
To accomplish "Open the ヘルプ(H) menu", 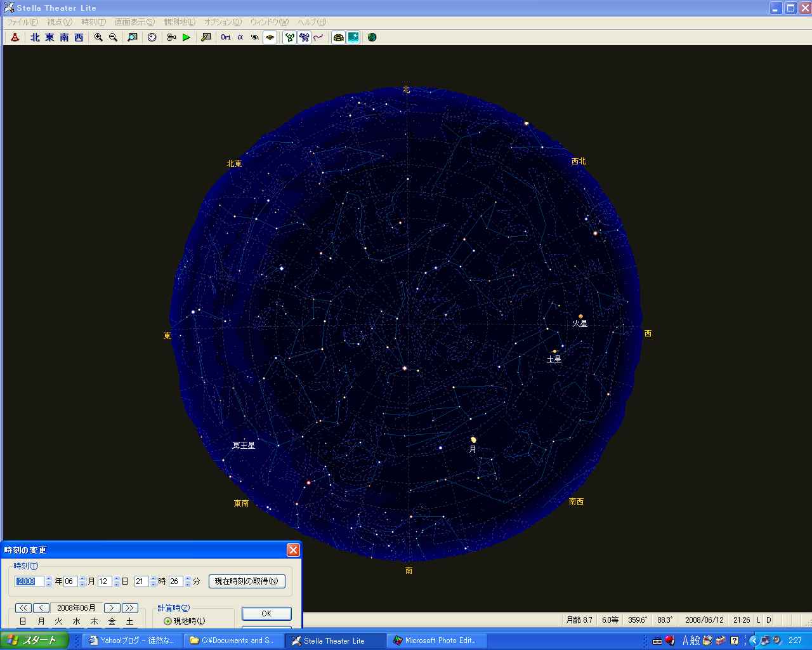I will (x=312, y=22).
